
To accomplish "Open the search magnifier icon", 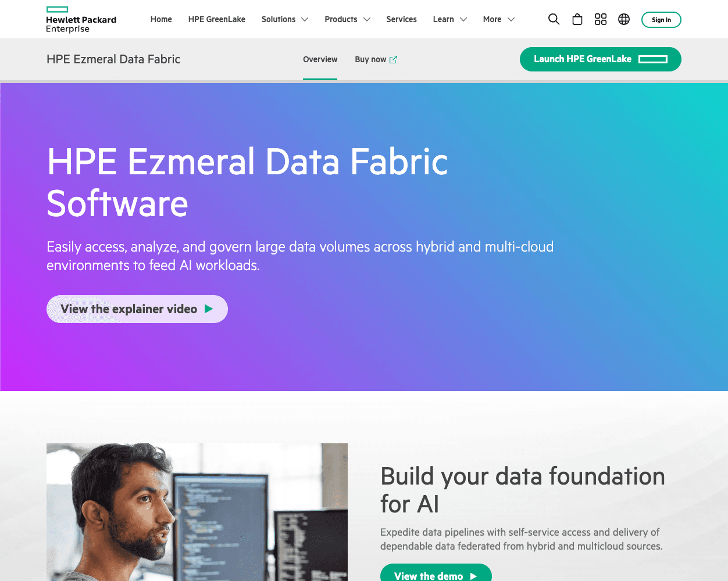I will (x=554, y=19).
